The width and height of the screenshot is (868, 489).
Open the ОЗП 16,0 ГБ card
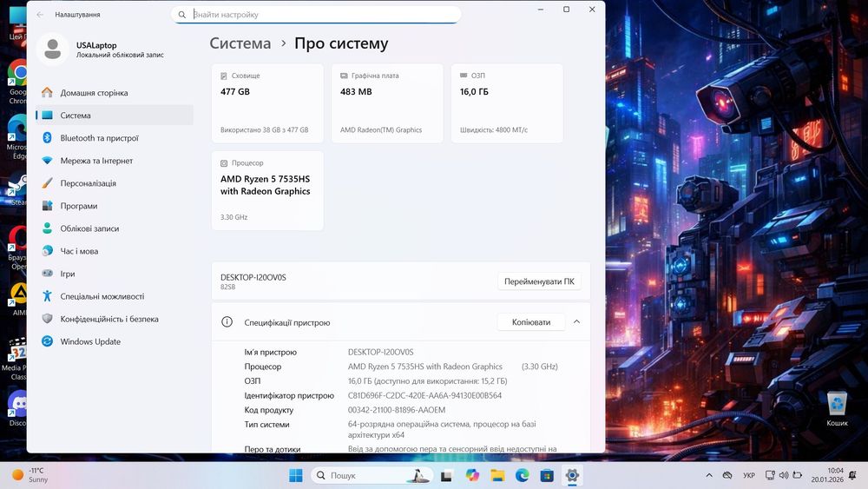(507, 103)
